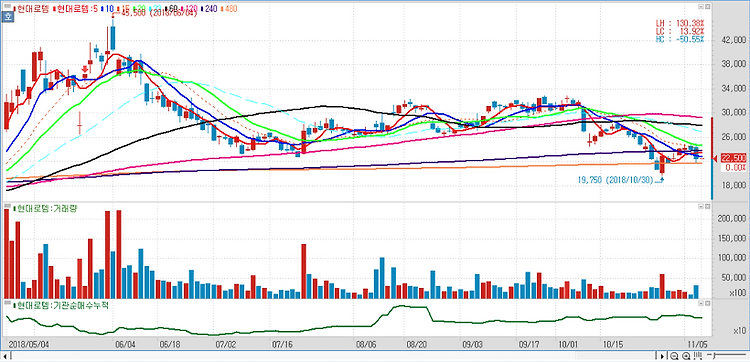Click the 07/16 date axis label
The width and height of the screenshot is (750, 362).
click(x=281, y=344)
